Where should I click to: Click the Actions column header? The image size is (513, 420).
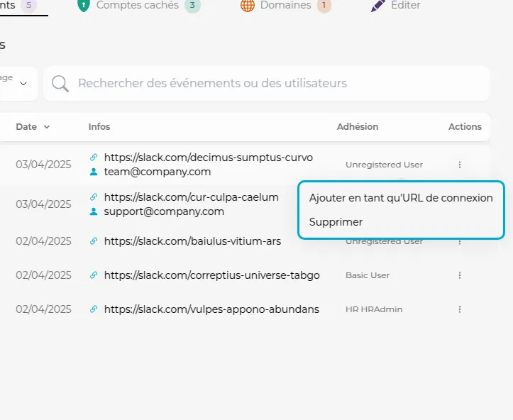click(465, 126)
